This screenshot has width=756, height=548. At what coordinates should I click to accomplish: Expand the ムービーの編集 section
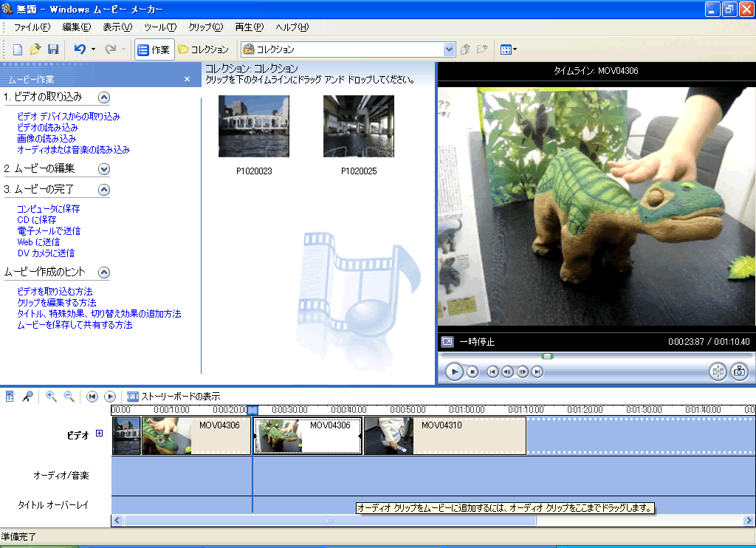point(104,168)
